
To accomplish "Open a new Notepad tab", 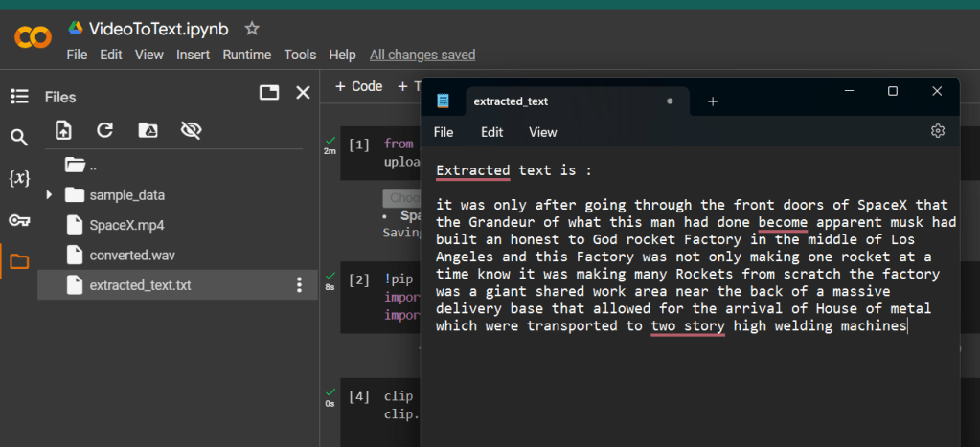I will pyautogui.click(x=713, y=101).
